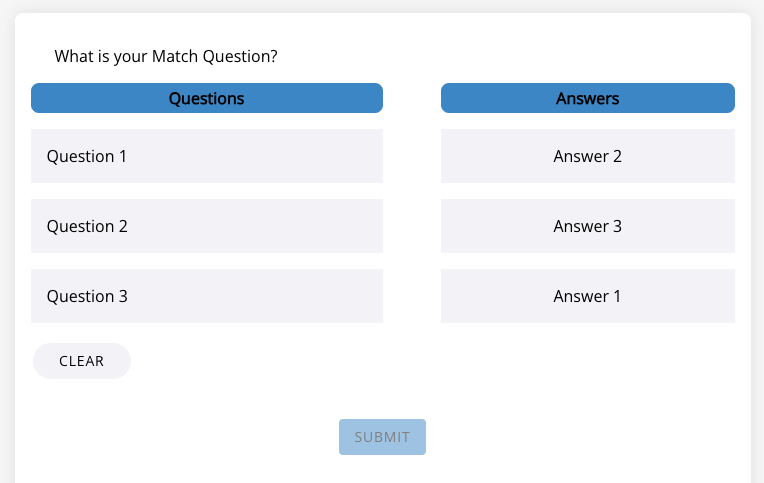Click the "What is your Match Question?" prompt

(166, 56)
